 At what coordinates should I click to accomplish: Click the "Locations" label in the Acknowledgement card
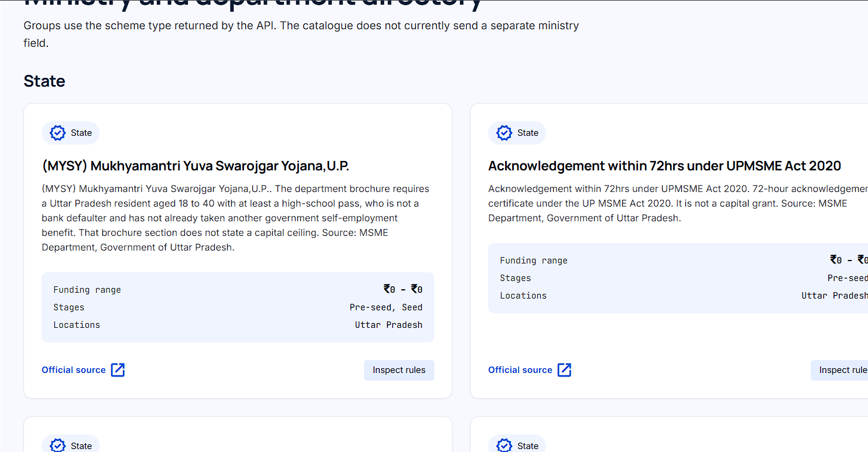[523, 296]
